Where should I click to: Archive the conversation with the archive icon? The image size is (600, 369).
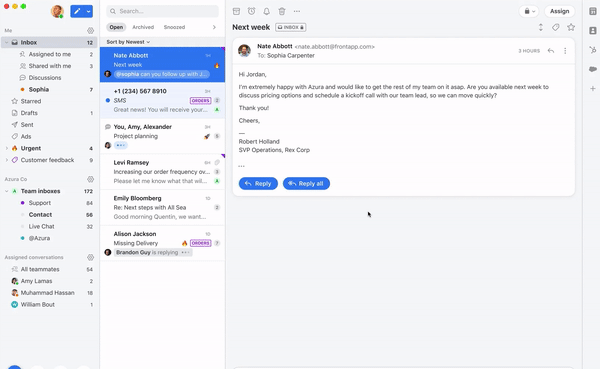pos(236,11)
